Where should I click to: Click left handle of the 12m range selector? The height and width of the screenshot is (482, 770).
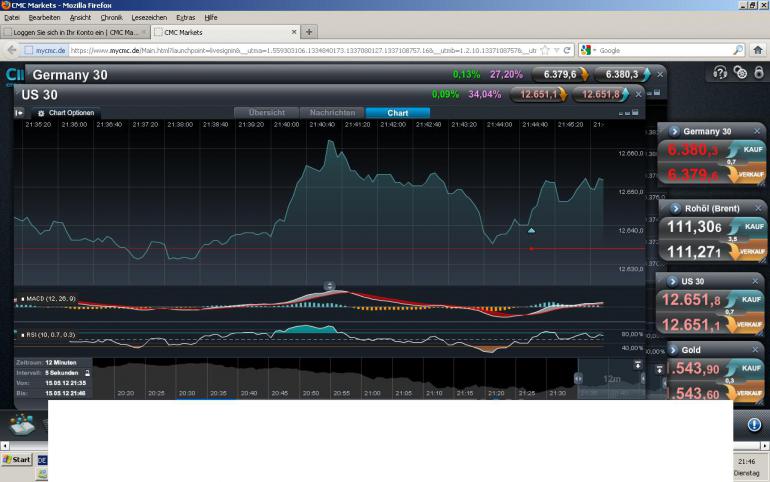click(578, 378)
